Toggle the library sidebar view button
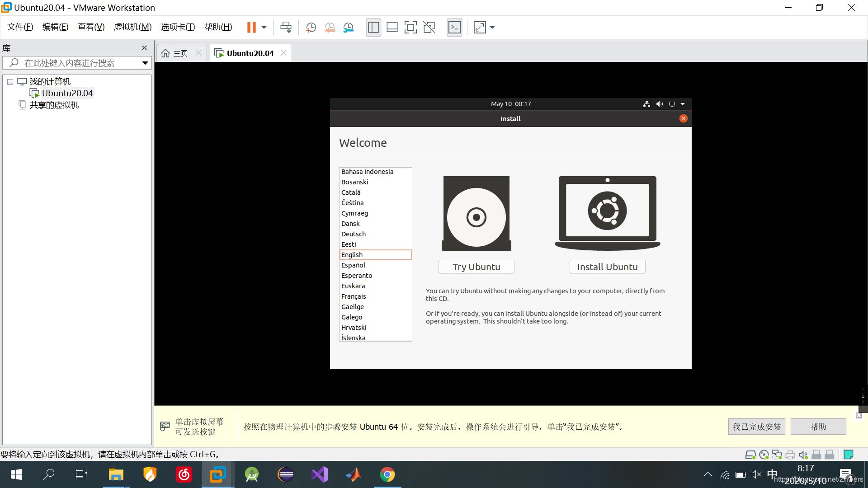The image size is (868, 488). pos(373,28)
